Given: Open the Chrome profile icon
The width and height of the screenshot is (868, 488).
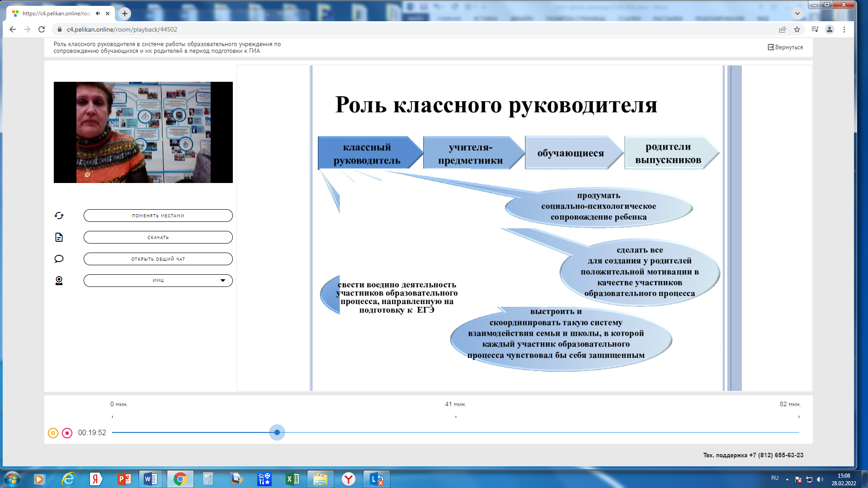Looking at the screenshot, I should point(830,29).
